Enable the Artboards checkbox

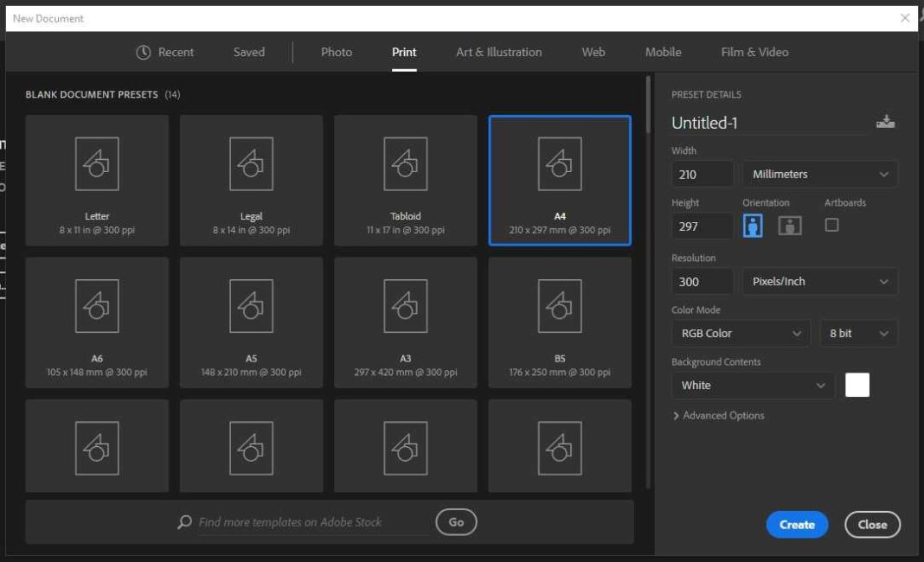click(x=831, y=225)
